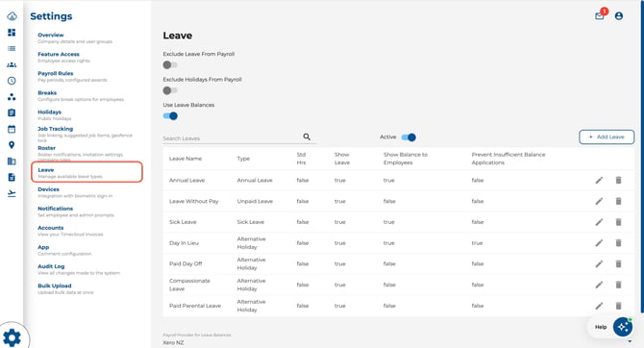Edit the Leave Without Pay row
This screenshot has width=644, height=348.
(x=599, y=201)
